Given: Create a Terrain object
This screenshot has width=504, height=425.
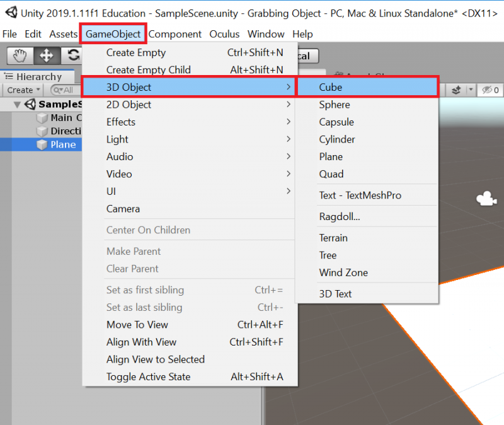Looking at the screenshot, I should pos(368,238).
